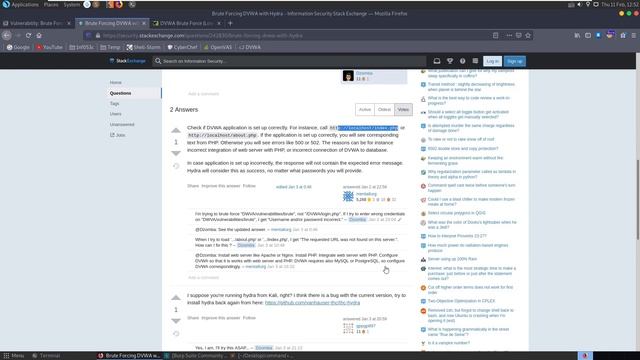The image size is (640, 360).
Task: Reload the current page
Action: click(28, 36)
